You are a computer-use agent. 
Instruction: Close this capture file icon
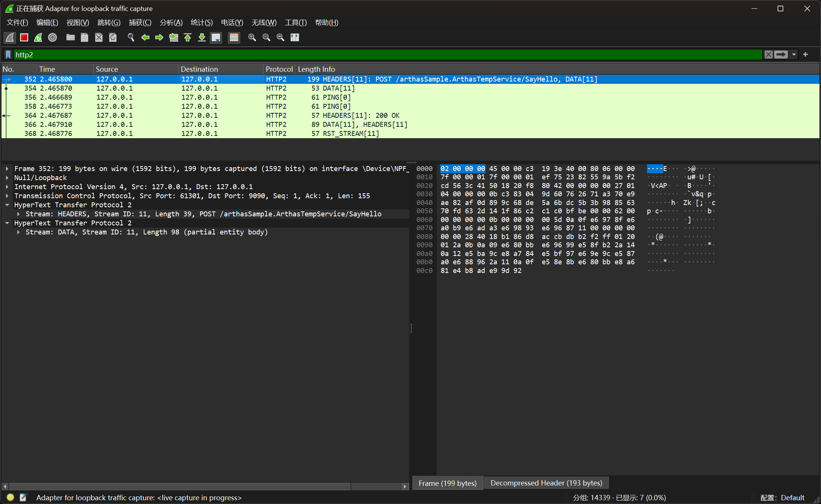point(99,37)
